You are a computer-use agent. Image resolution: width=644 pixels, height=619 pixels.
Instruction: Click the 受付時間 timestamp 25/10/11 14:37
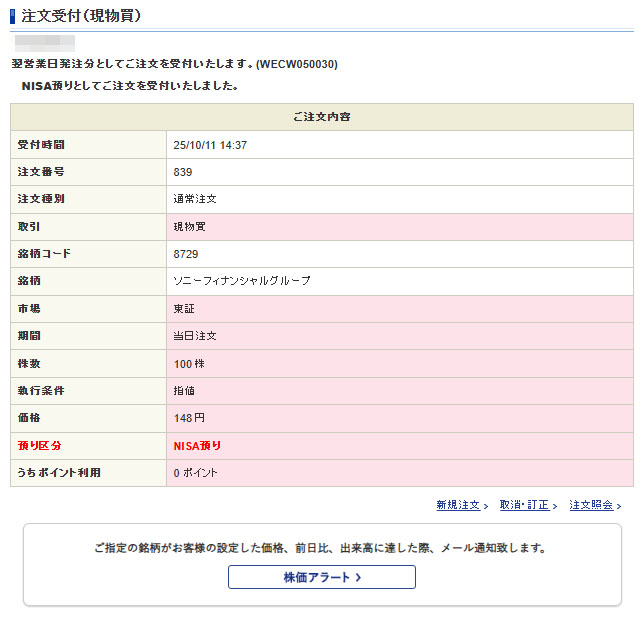(210, 145)
